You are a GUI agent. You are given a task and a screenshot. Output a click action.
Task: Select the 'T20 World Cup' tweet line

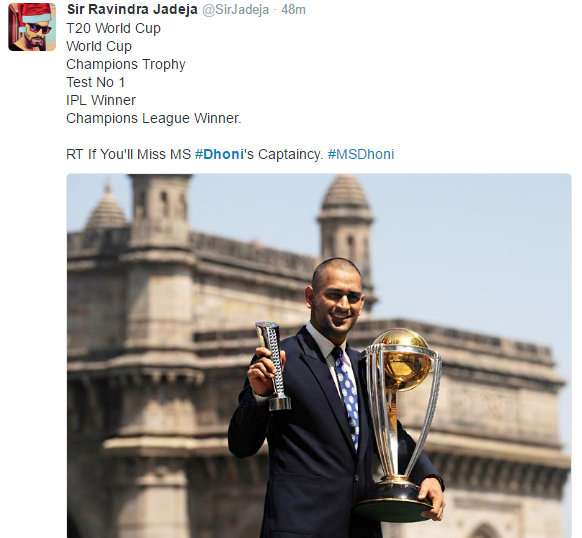click(113, 28)
